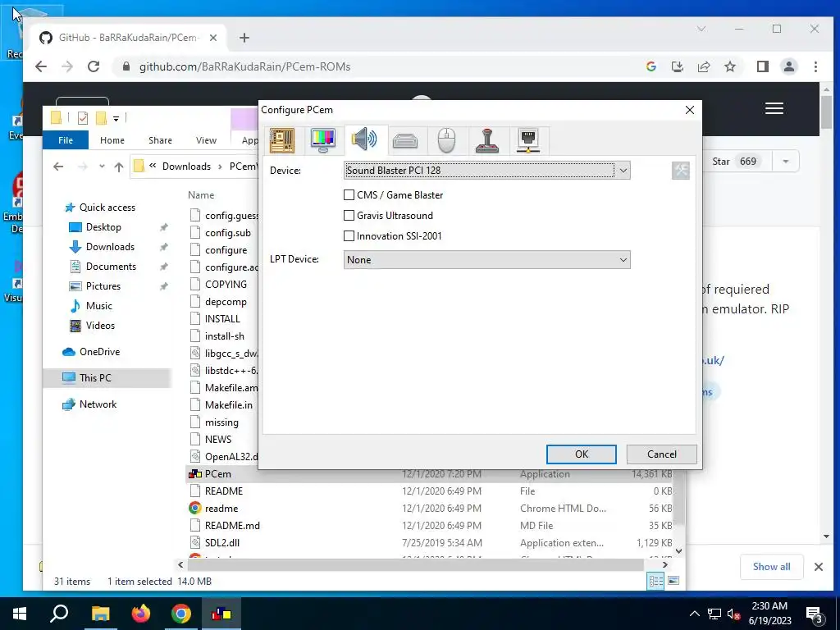Open Star options dropdown on GitHub
Screen dimensions: 840x630
[x=786, y=162]
